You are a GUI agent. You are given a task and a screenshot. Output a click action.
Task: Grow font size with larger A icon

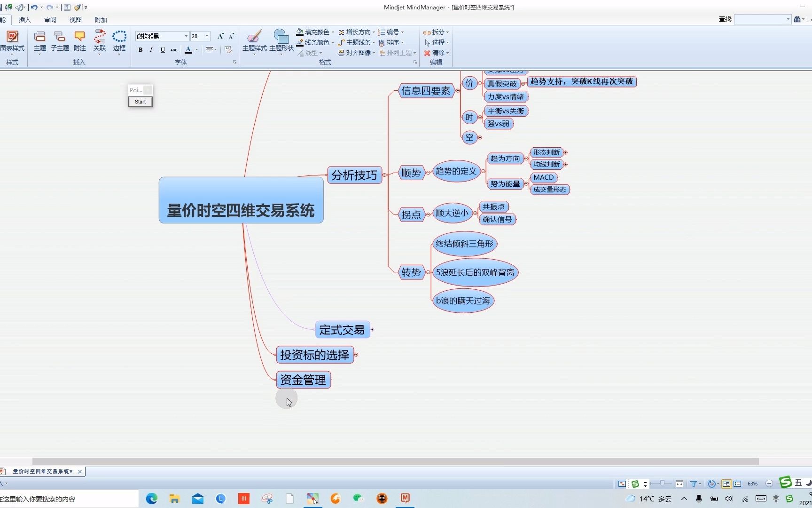point(220,36)
